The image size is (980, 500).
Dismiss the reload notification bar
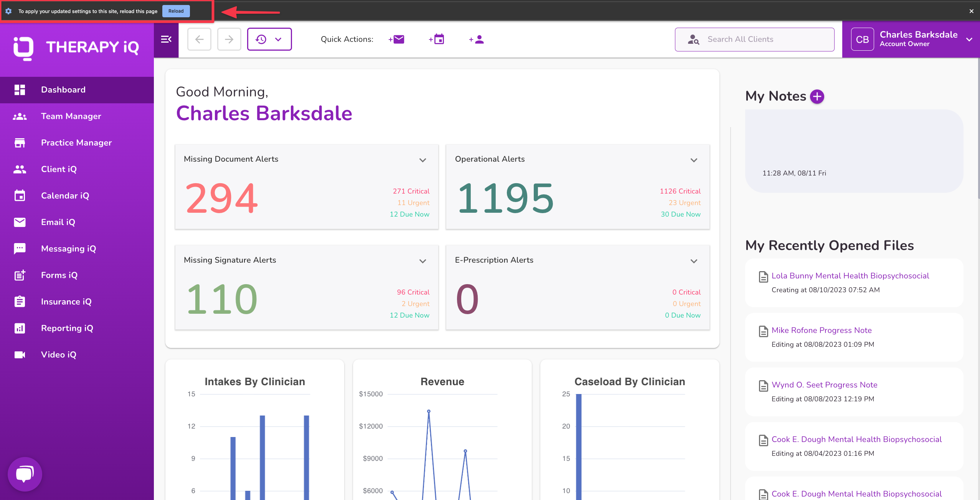tap(971, 11)
